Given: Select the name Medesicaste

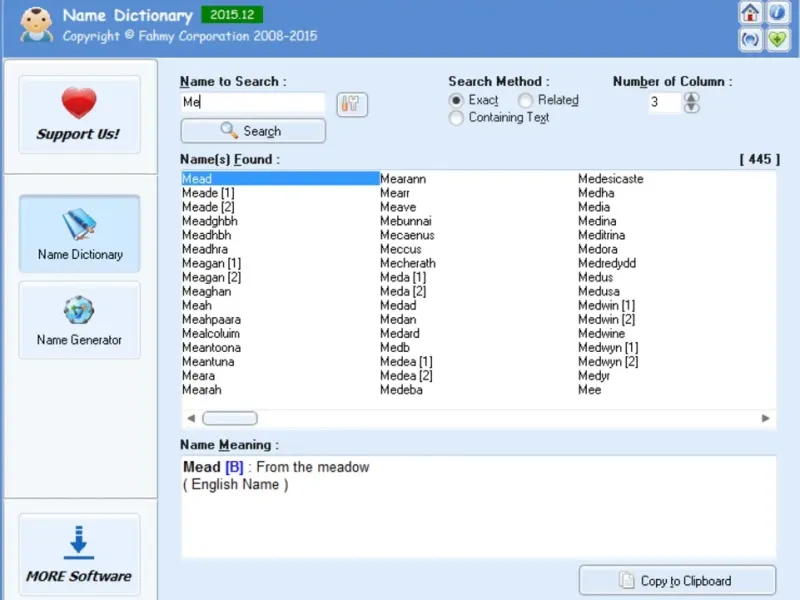Looking at the screenshot, I should tap(611, 179).
